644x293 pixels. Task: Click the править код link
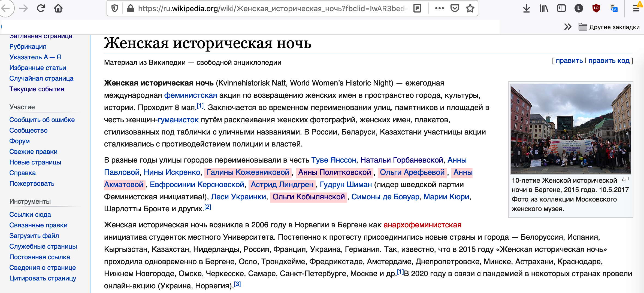(609, 61)
